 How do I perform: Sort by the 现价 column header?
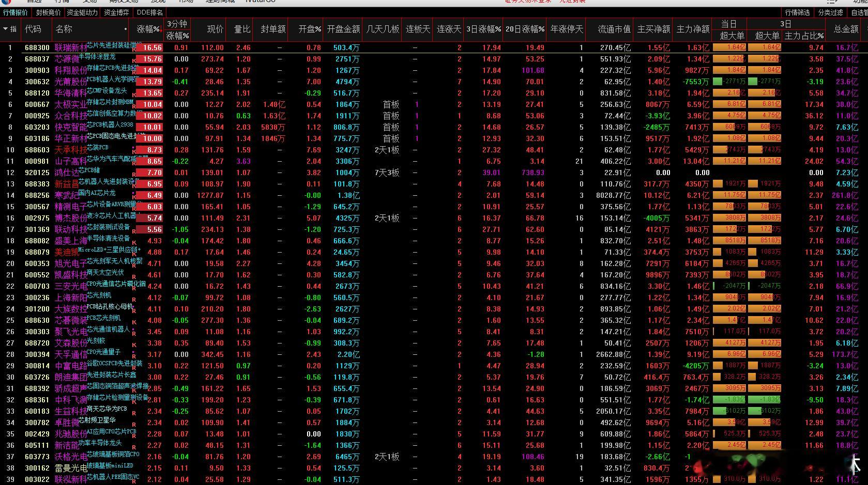point(215,29)
